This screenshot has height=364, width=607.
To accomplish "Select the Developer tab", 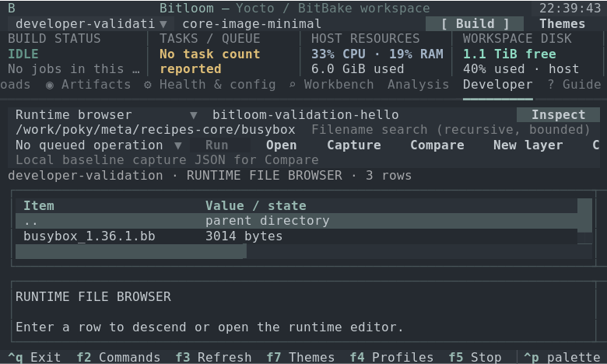I will [x=497, y=84].
